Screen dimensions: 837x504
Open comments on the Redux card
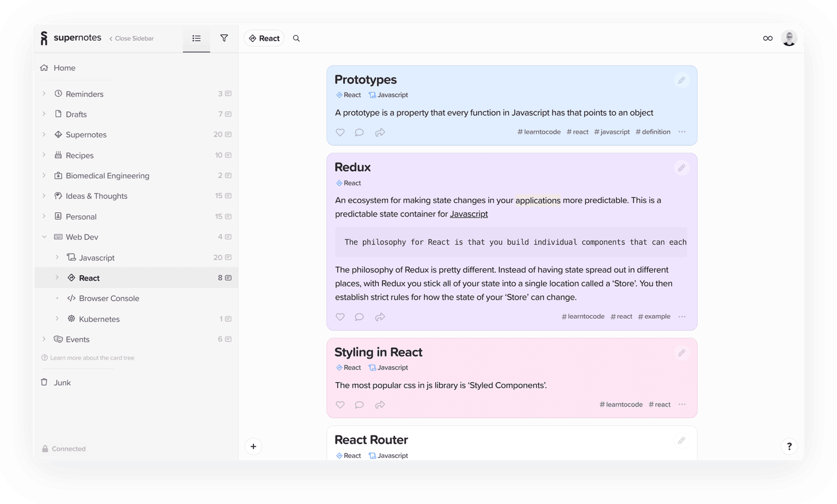click(359, 317)
